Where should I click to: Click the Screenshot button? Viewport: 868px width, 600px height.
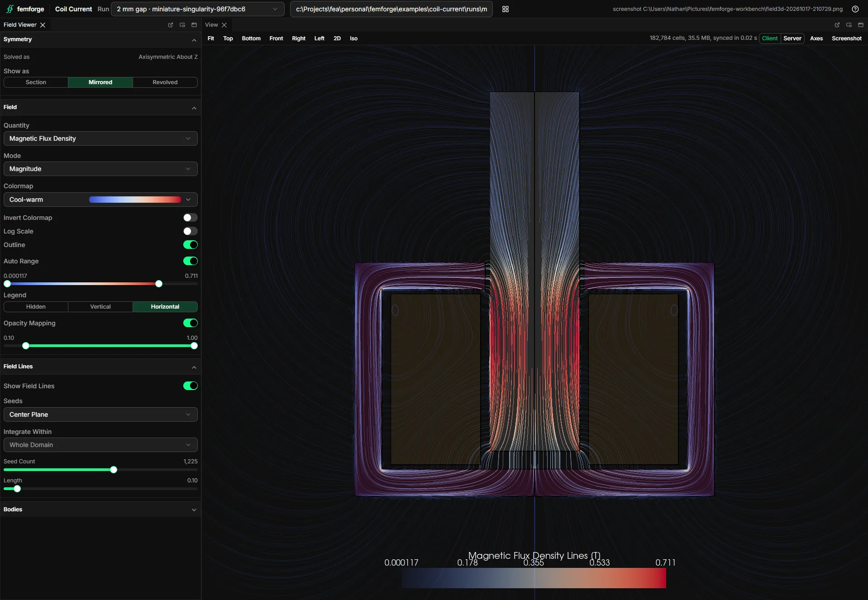[846, 38]
